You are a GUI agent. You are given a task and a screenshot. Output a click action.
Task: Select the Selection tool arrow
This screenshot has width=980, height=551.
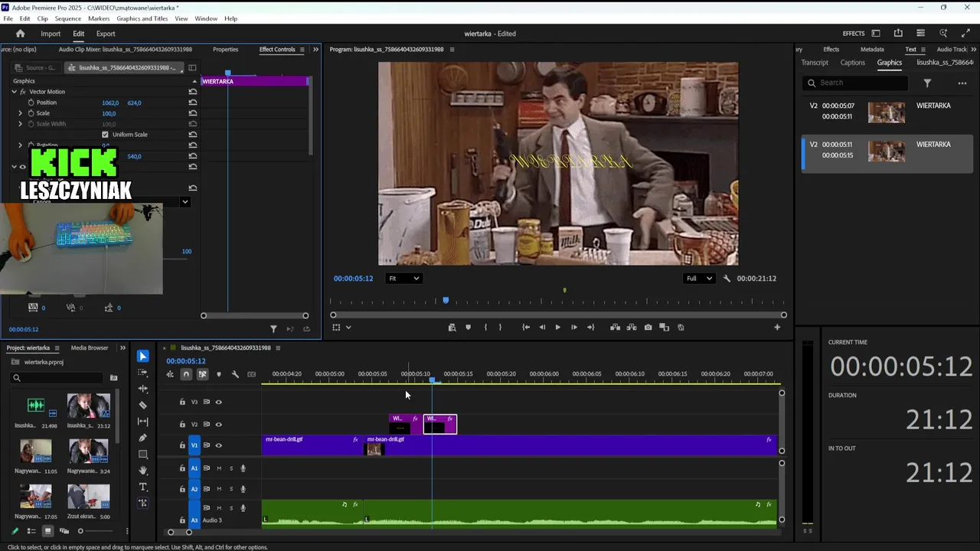click(143, 356)
